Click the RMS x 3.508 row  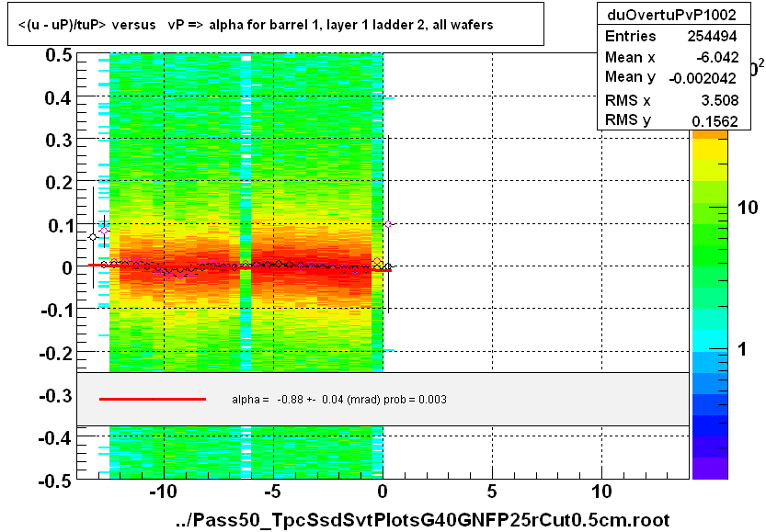(671, 100)
